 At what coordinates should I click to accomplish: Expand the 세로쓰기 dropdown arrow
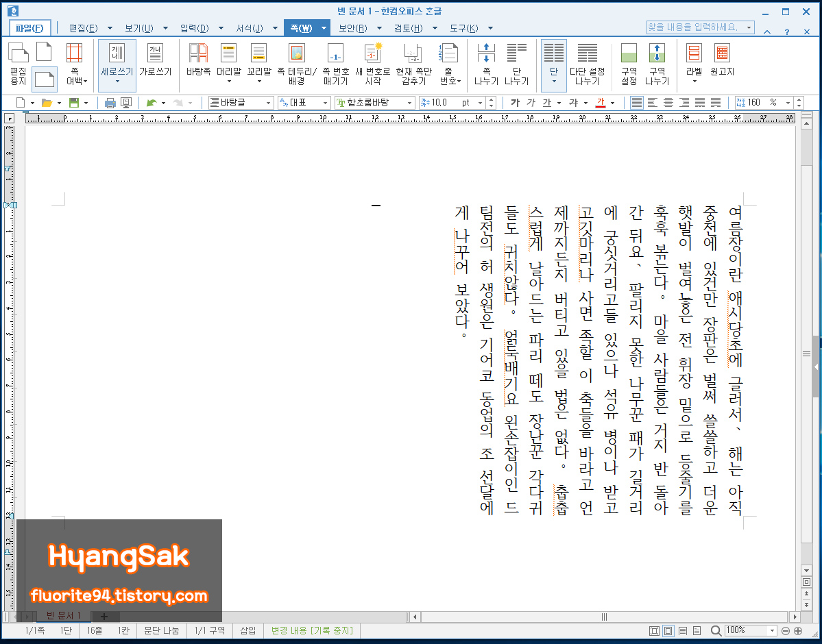point(117,82)
